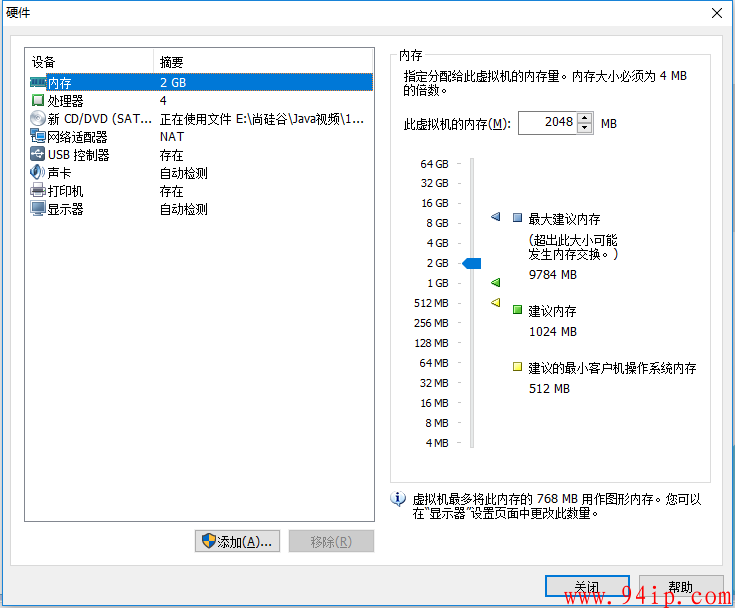The image size is (735, 608).
Task: Click the 4 GB slider label
Action: coord(437,243)
